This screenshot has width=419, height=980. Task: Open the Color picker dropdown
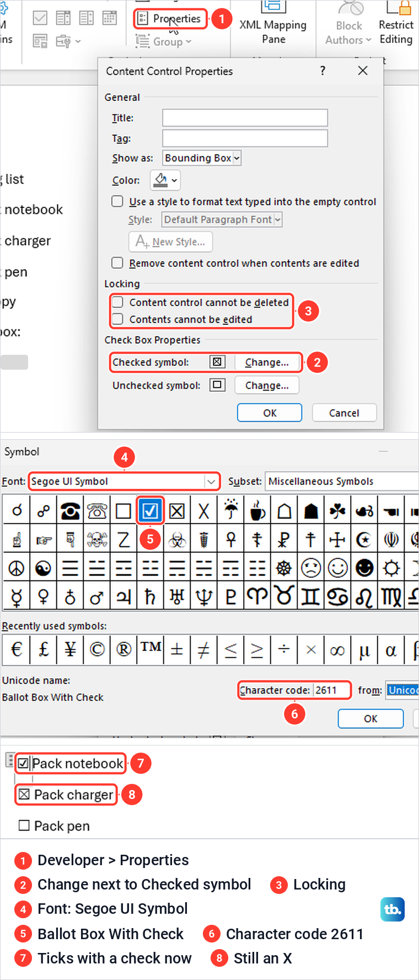(165, 180)
